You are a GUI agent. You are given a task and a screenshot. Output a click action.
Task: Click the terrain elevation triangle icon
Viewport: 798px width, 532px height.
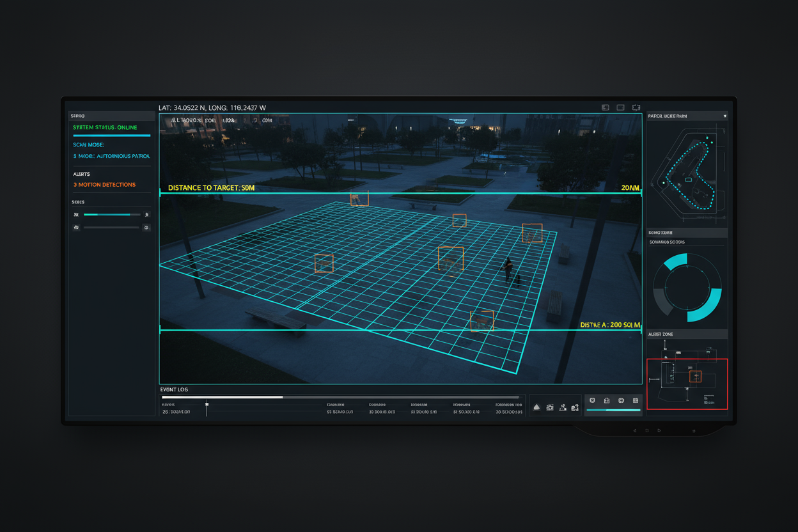[x=536, y=407]
